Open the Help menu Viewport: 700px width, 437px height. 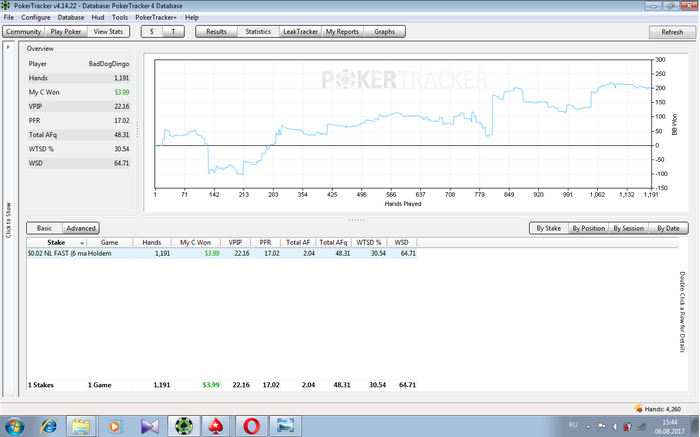192,17
